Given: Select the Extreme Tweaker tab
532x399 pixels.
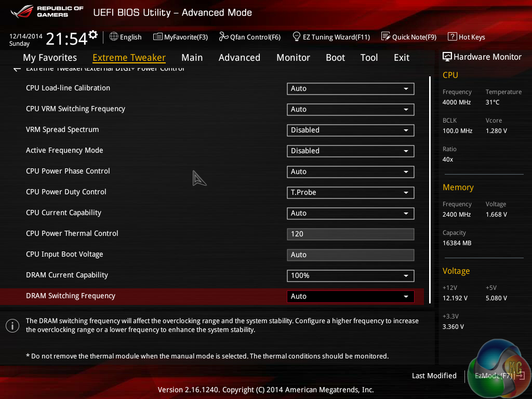Looking at the screenshot, I should click(x=129, y=58).
